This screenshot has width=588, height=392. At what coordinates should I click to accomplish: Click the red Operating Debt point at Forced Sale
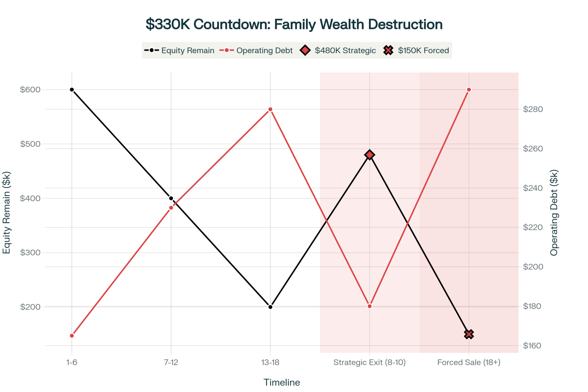[469, 89]
